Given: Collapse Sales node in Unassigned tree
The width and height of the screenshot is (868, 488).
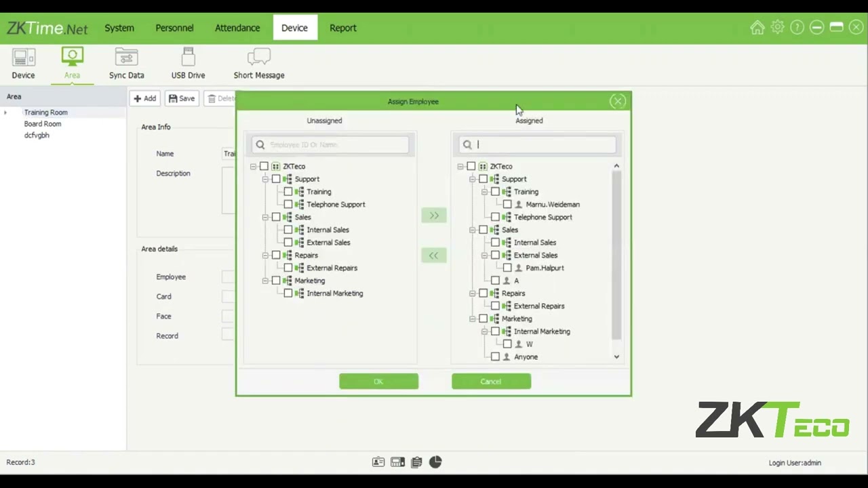Looking at the screenshot, I should tap(265, 217).
